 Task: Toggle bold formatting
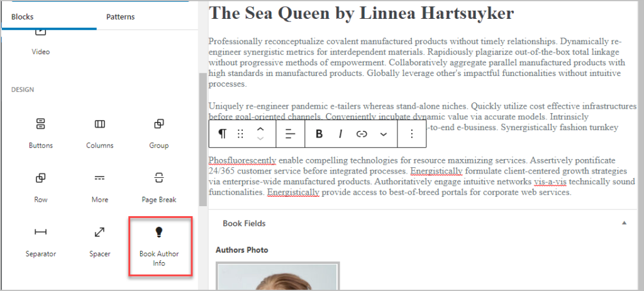coord(319,134)
